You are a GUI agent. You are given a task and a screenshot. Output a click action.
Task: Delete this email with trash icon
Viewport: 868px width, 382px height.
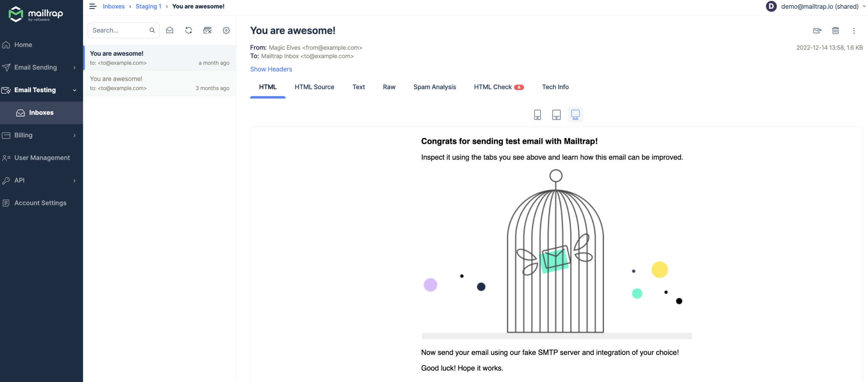(835, 31)
